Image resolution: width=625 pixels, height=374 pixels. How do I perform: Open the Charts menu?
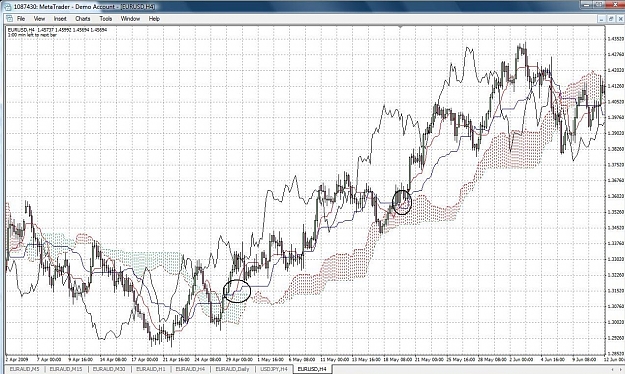tap(83, 19)
